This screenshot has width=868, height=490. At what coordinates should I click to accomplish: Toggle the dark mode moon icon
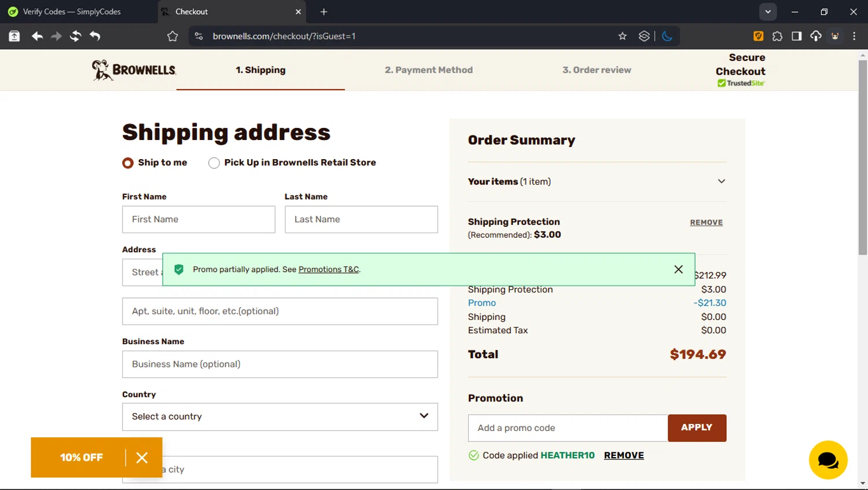click(667, 36)
